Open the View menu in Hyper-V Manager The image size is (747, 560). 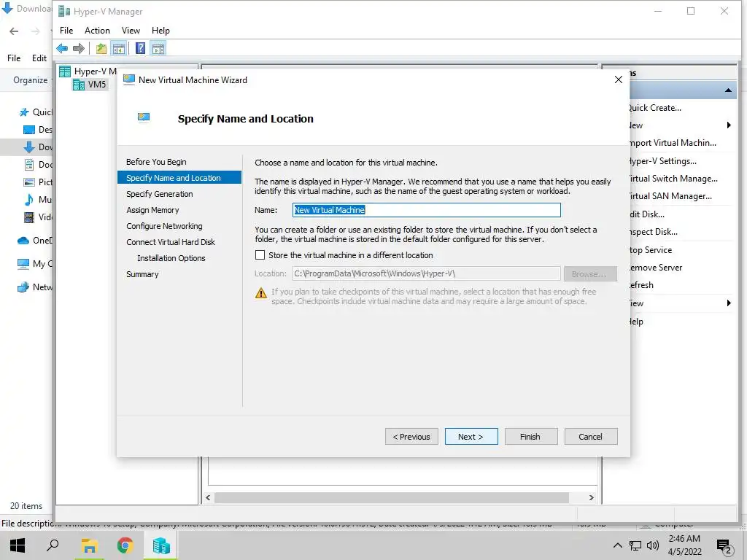pos(131,31)
